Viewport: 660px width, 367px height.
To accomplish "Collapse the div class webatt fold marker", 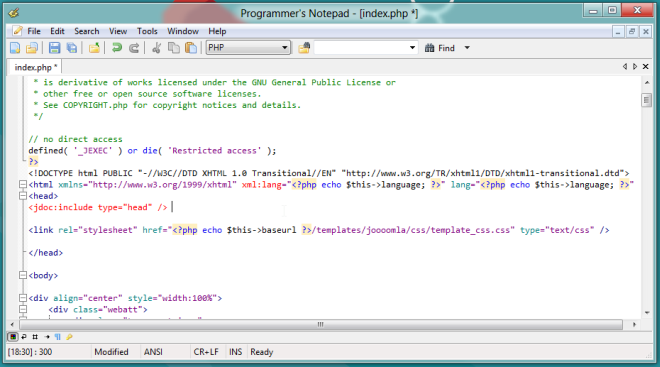I will [x=23, y=309].
